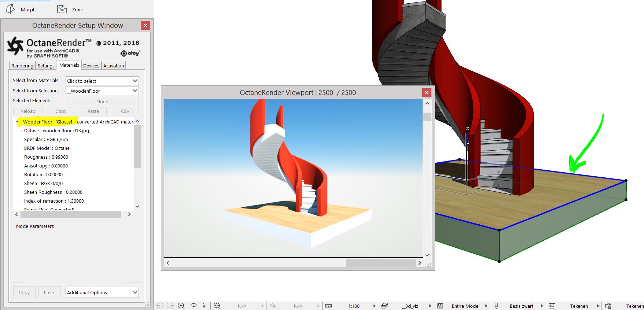Open the Settings tab
Viewport: 644px width, 310px height.
coord(46,66)
